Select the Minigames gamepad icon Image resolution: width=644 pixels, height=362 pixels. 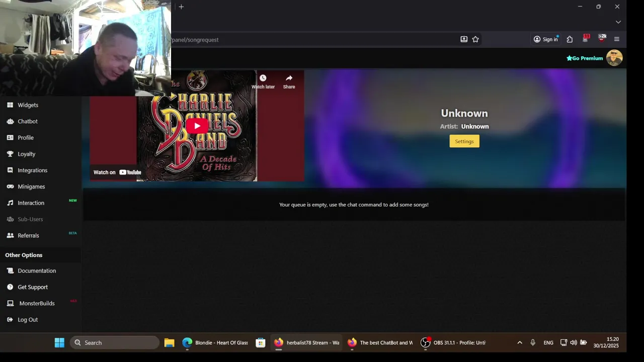[x=10, y=187]
